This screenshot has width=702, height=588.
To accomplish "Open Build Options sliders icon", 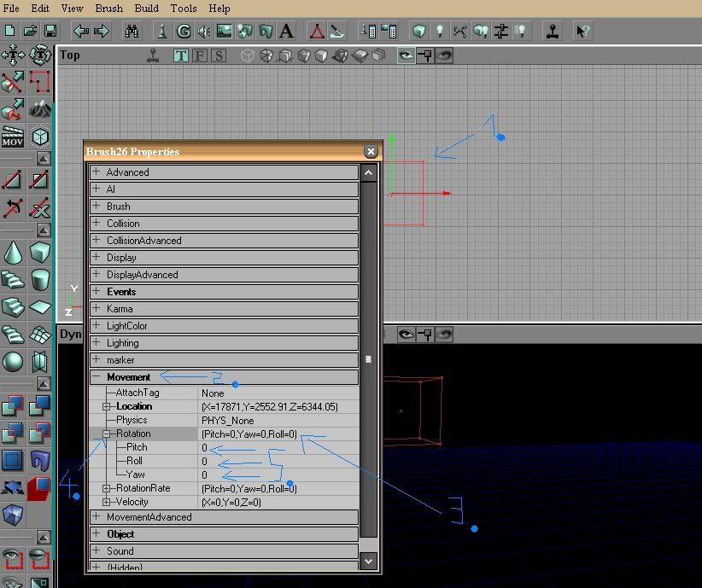I will tap(501, 31).
